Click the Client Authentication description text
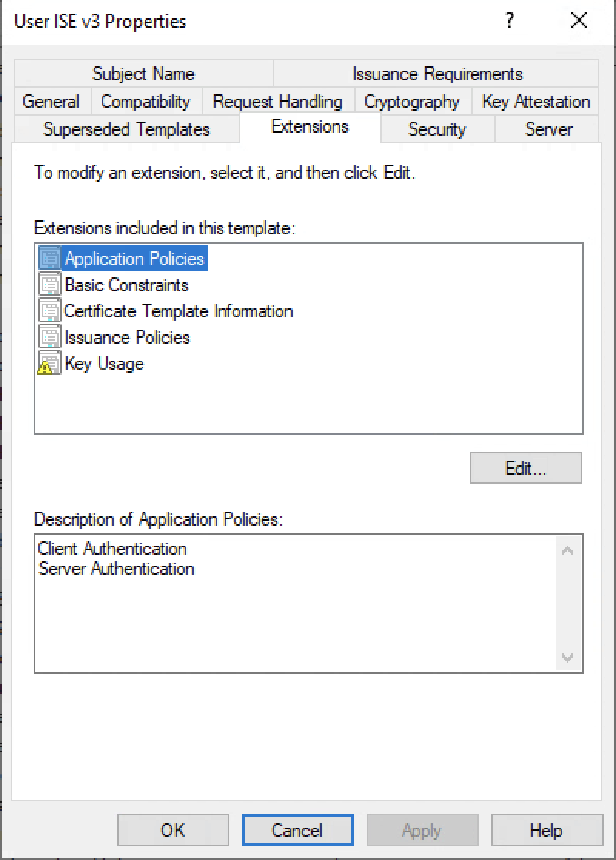Screen dimensions: 616x860 (x=112, y=549)
